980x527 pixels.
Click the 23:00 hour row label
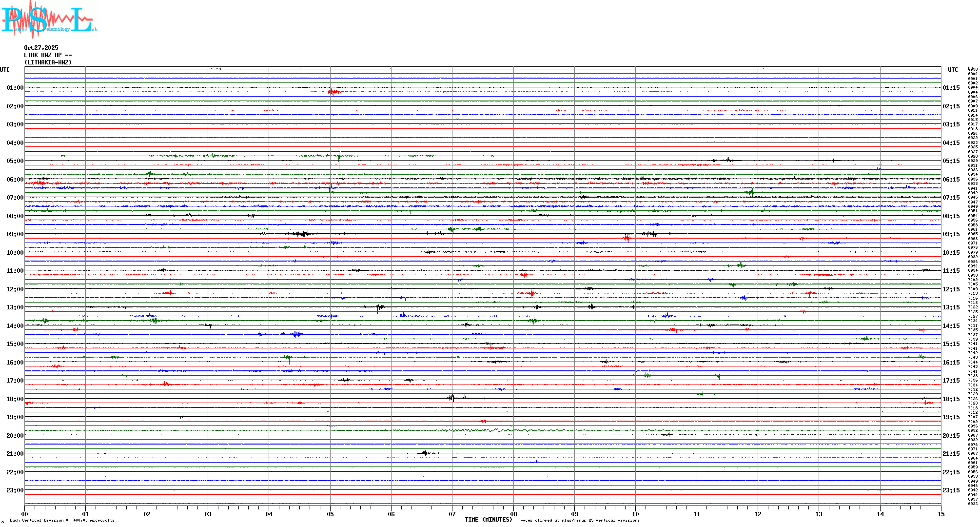click(x=15, y=490)
